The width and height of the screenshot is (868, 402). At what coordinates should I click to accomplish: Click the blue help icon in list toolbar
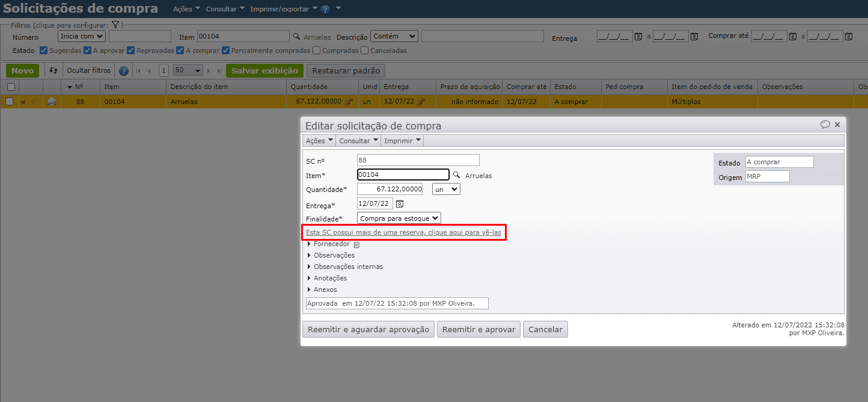[124, 71]
